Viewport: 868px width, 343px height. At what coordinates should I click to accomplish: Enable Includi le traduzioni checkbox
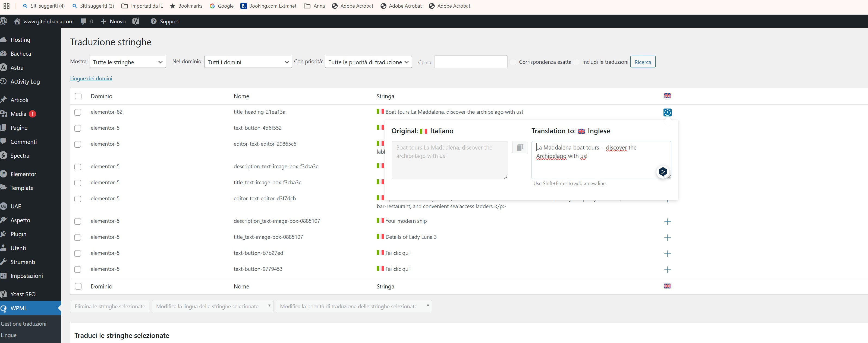(x=576, y=62)
